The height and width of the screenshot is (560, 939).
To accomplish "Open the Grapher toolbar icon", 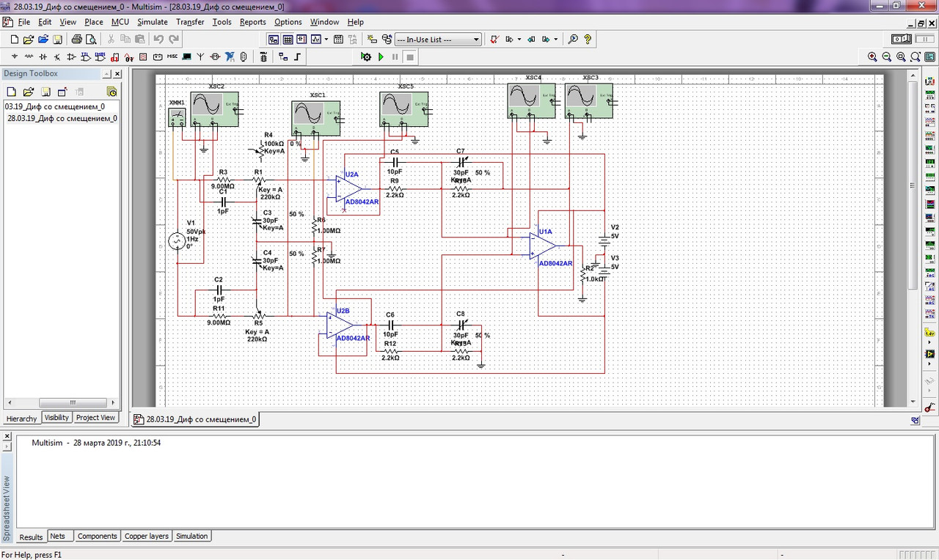I will coord(316,40).
